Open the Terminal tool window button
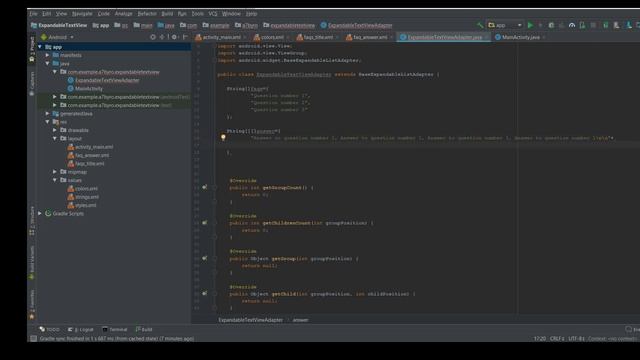 (x=115, y=329)
